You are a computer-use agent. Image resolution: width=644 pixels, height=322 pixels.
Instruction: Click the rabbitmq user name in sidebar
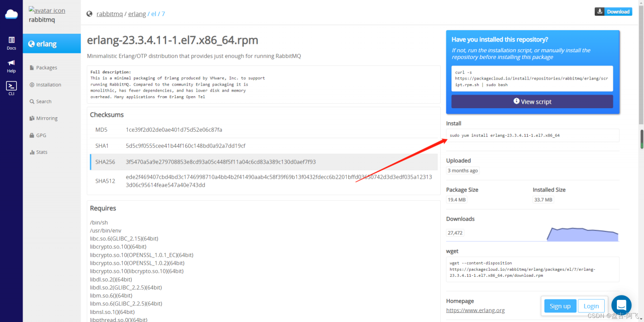coord(42,20)
